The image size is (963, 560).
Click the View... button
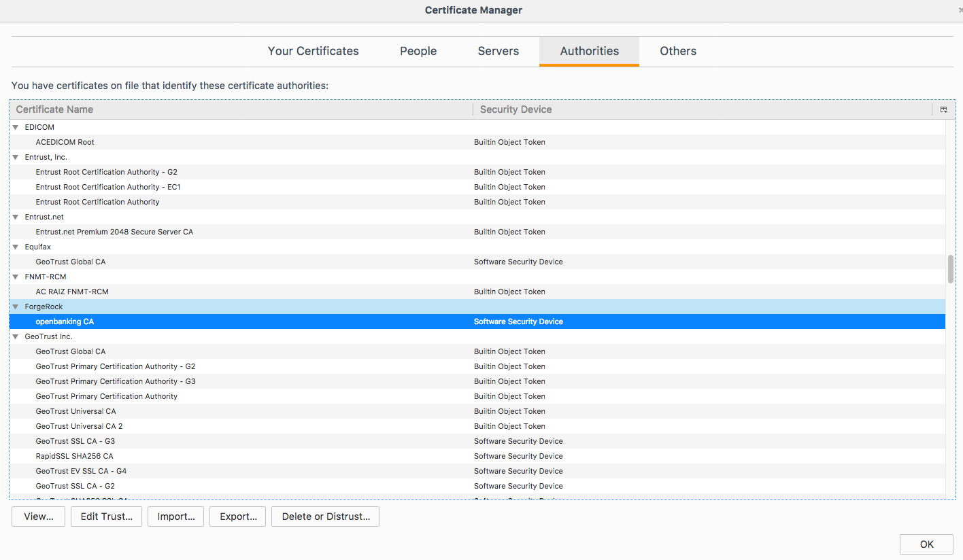tap(39, 517)
